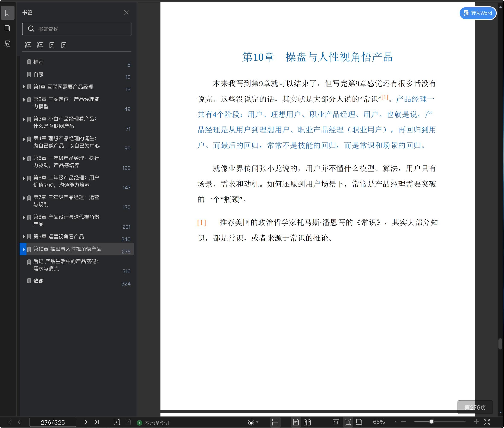Expand all bookmarks icon

point(28,45)
